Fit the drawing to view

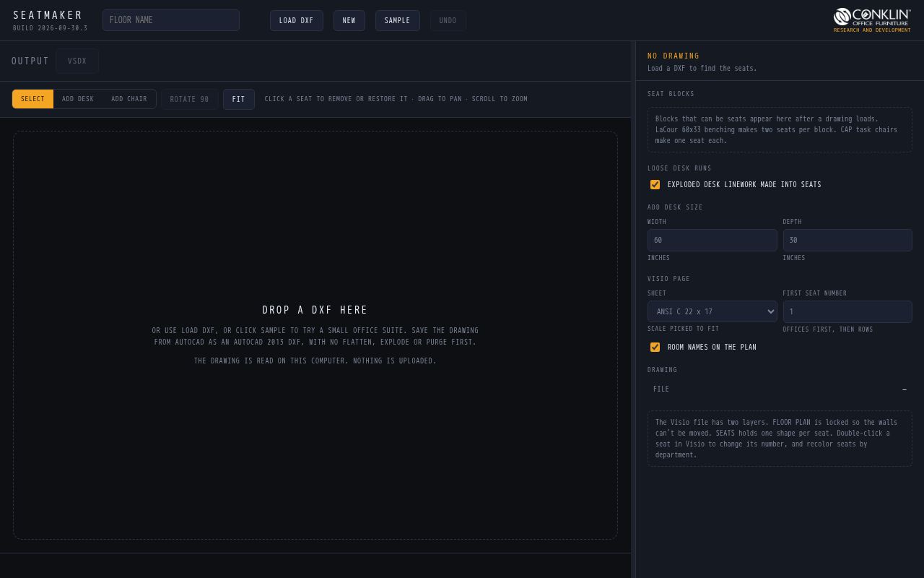click(x=239, y=99)
